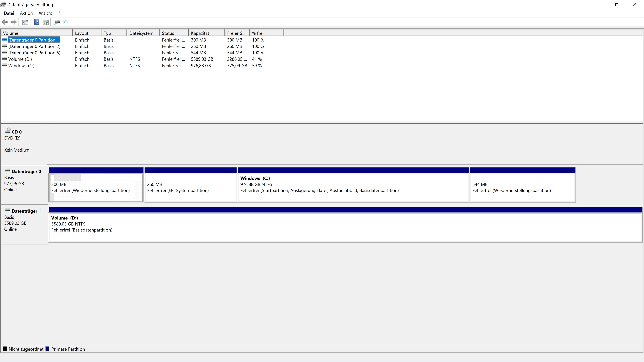Select the 544 MB recovery partition block
The width and height of the screenshot is (644, 362).
[x=523, y=187]
